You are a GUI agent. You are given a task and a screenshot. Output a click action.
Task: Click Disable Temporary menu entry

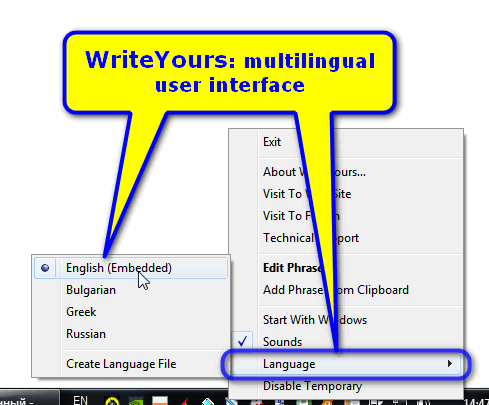pyautogui.click(x=346, y=386)
